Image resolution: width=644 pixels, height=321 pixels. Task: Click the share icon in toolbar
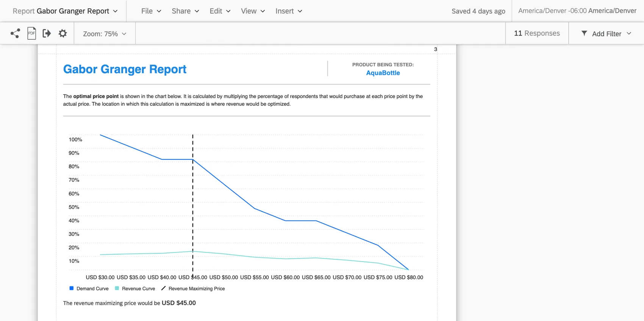[15, 34]
